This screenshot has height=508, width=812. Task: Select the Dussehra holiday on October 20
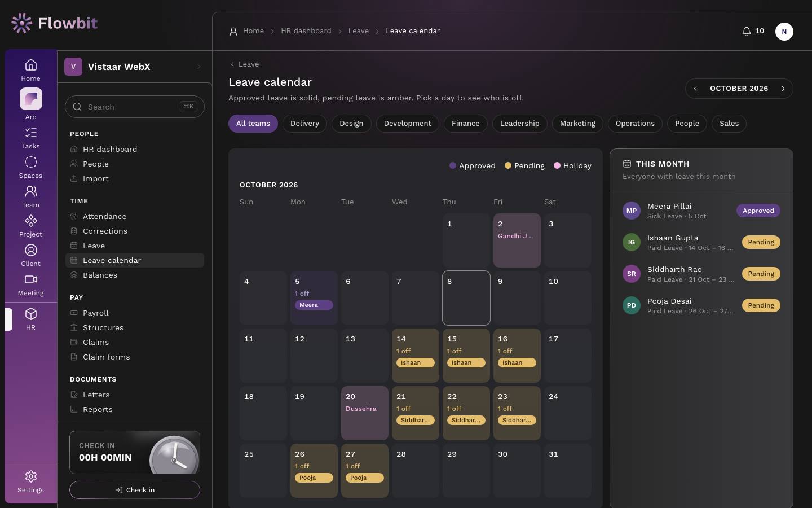click(x=365, y=413)
